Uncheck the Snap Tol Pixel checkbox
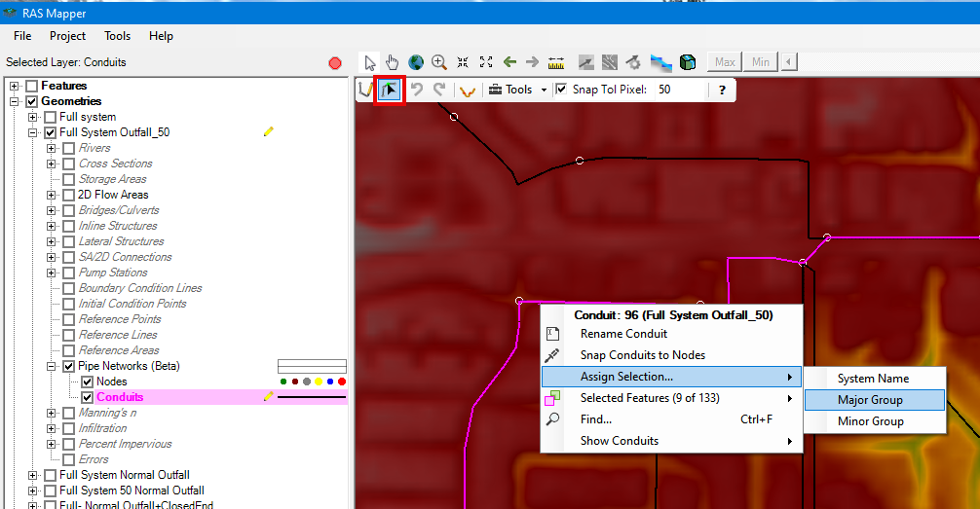The width and height of the screenshot is (980, 509). click(x=561, y=90)
